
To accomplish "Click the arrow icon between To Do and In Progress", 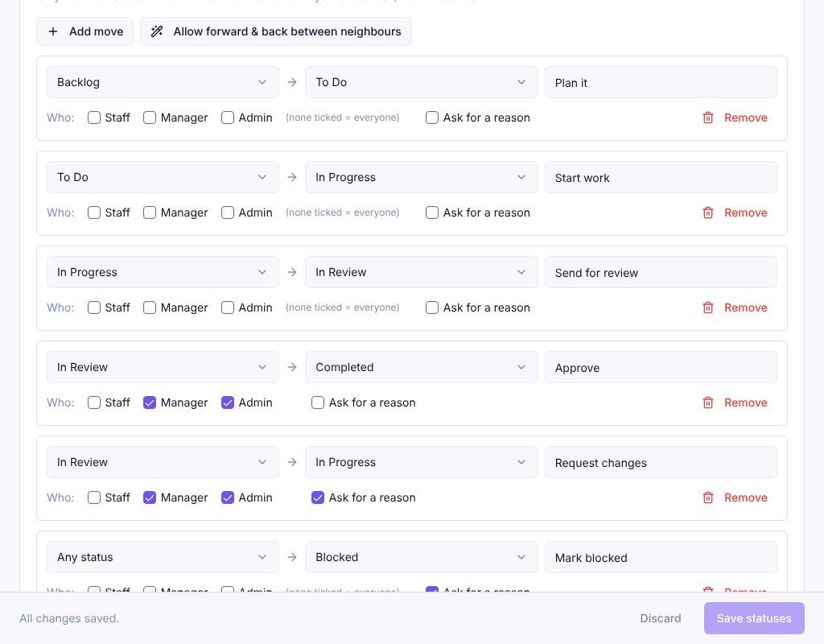I will pos(292,178).
